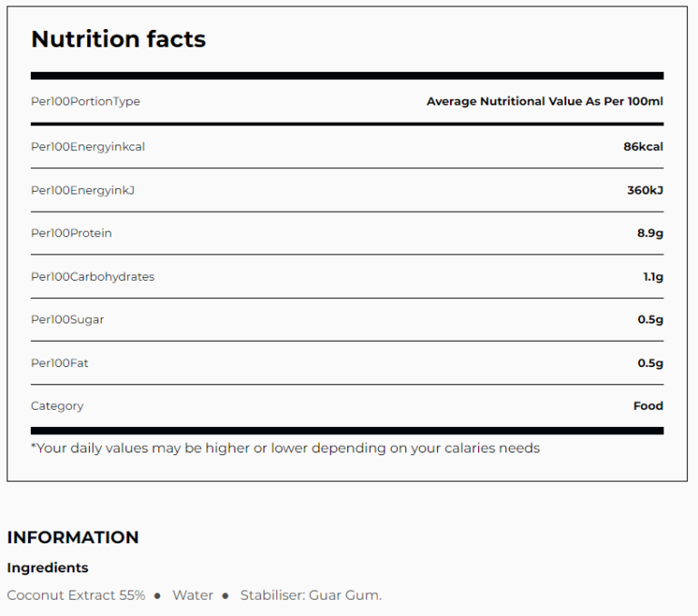Click the 0.5g value in the fat row
Viewport: 698px width, 616px height.
(650, 363)
